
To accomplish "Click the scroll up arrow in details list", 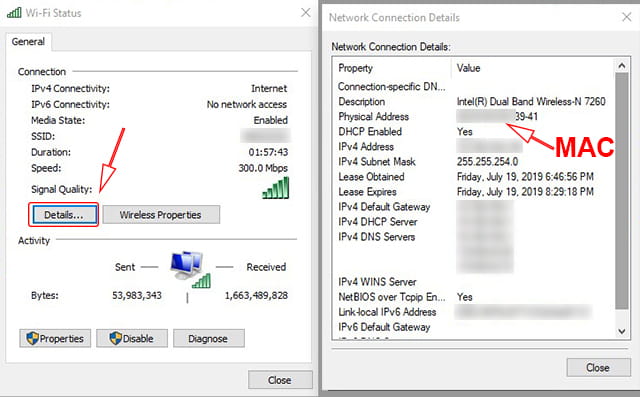I will coord(622,65).
